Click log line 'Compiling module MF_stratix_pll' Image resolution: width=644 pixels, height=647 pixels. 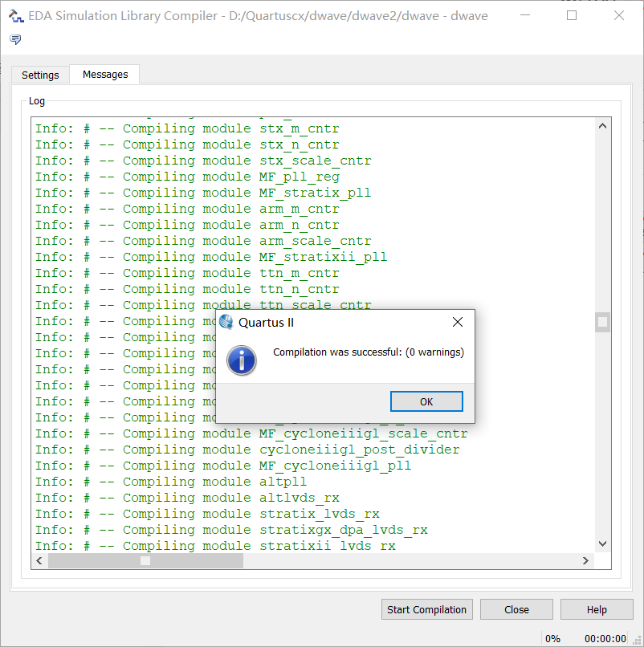203,193
